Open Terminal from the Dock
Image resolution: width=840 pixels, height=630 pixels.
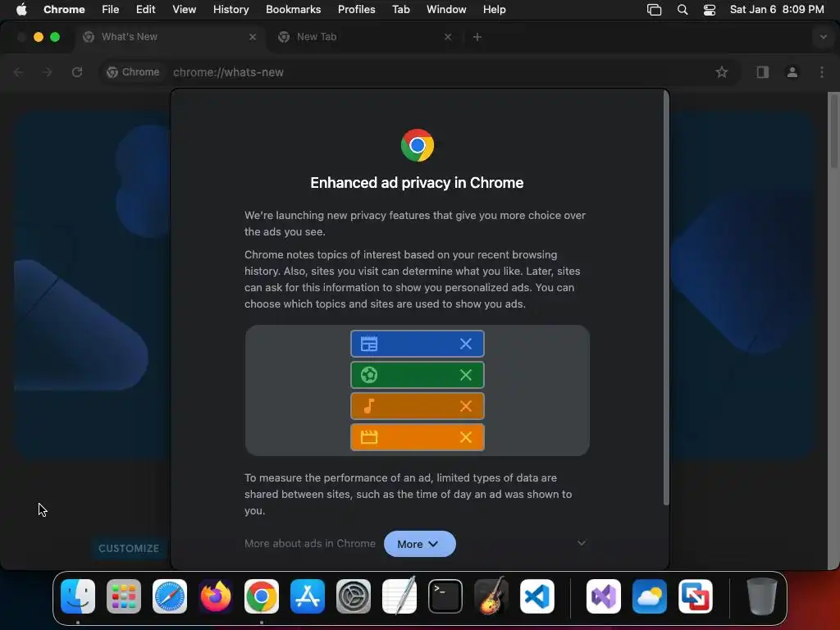pyautogui.click(x=445, y=596)
